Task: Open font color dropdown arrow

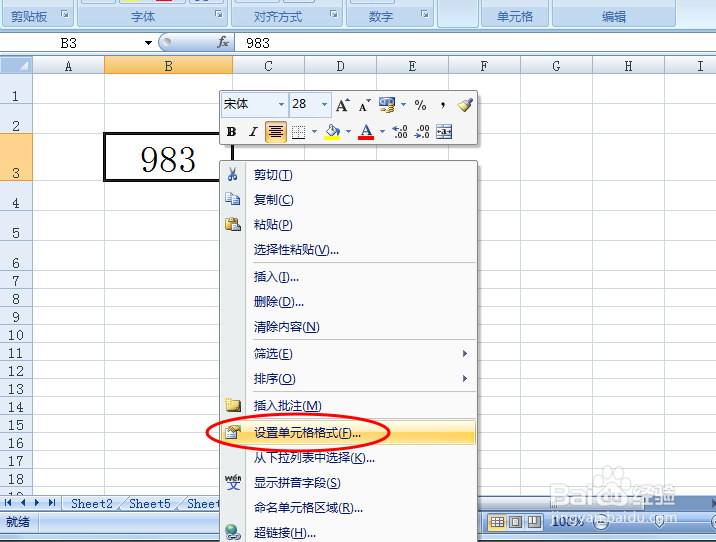Action: 382,132
